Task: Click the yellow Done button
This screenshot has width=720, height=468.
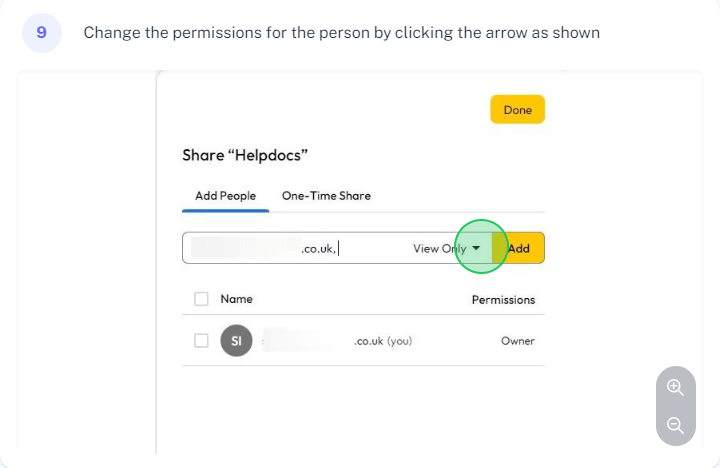Action: click(518, 110)
